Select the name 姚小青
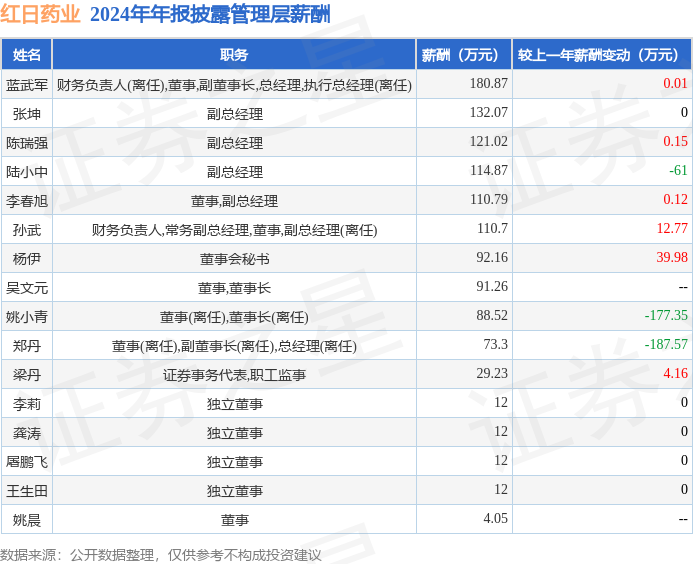Screen dimensions: 693x564 [x=27, y=316]
